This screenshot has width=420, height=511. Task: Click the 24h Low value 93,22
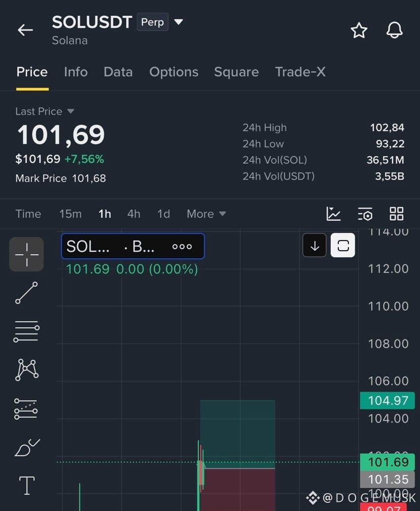390,144
